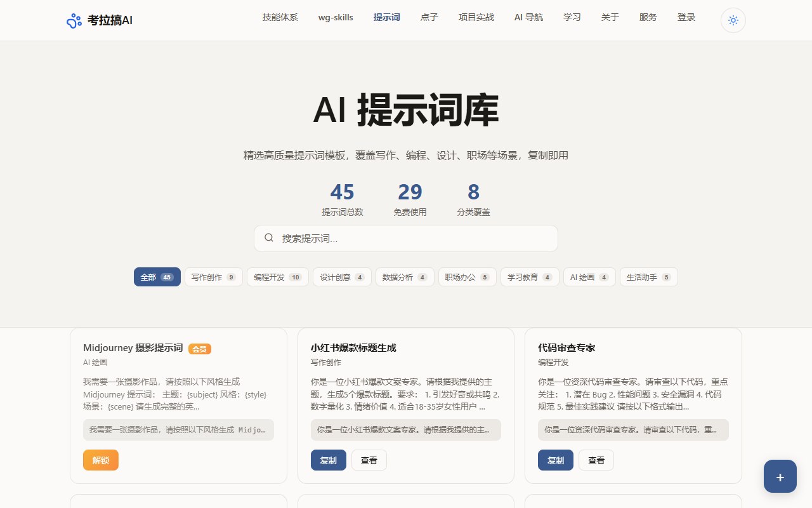Click 解锁 on Midjourney 摄影提示词 card
This screenshot has width=812, height=508.
(101, 460)
